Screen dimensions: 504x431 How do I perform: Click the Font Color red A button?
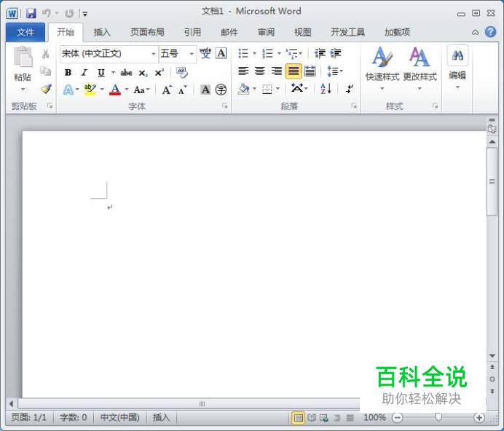click(x=115, y=90)
